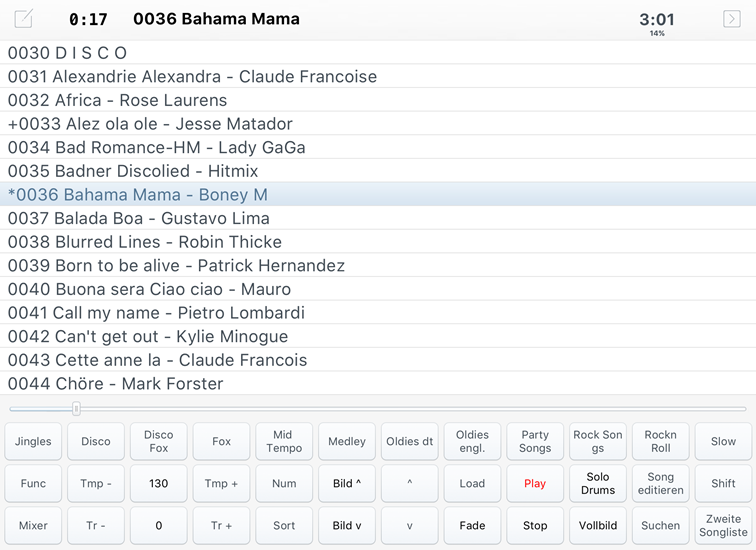Toggle Solo Drums mode
This screenshot has height=550, width=756.
598,483
